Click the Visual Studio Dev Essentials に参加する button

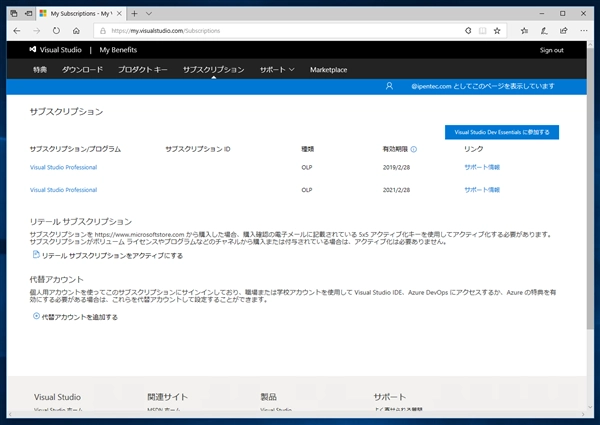pyautogui.click(x=502, y=132)
